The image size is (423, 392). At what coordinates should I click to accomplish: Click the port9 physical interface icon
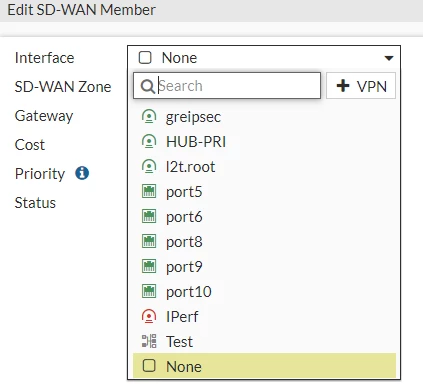[149, 267]
